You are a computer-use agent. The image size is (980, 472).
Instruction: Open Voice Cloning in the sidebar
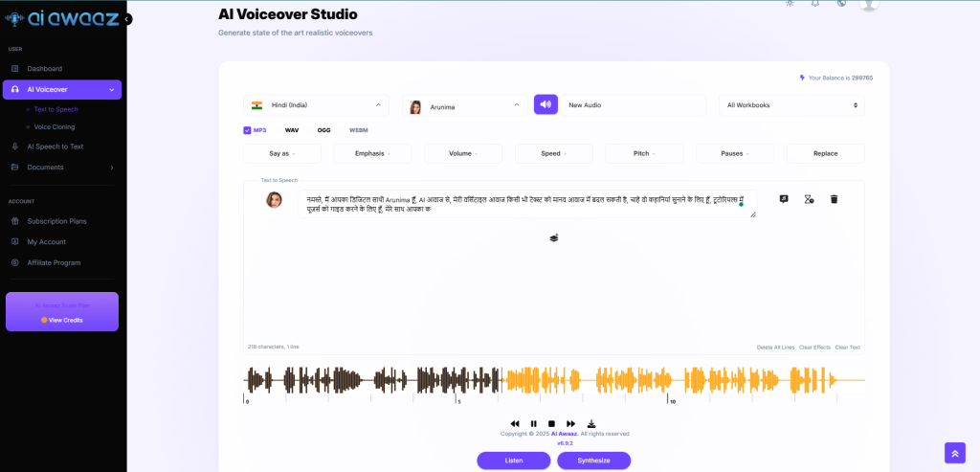point(55,126)
